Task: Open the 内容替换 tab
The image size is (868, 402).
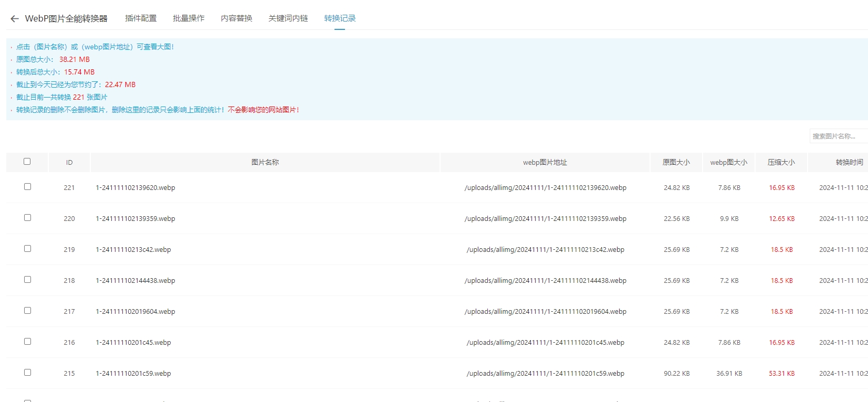Action: tap(236, 18)
